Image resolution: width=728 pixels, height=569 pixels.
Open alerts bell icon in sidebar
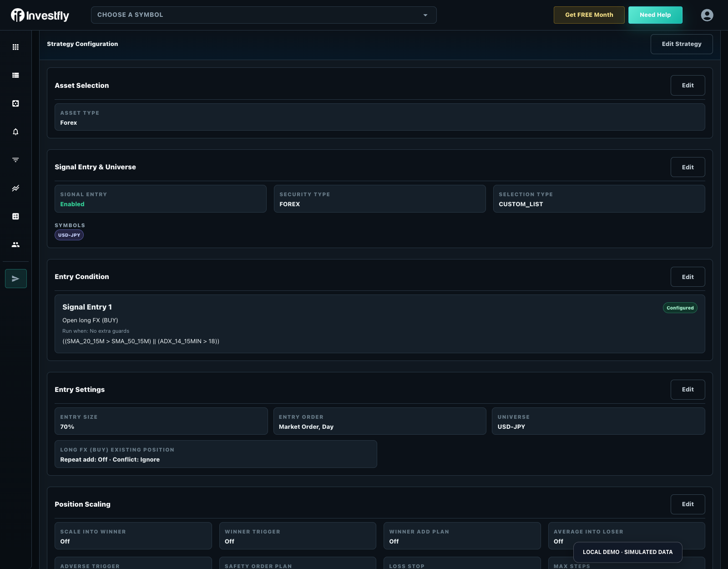pos(15,132)
